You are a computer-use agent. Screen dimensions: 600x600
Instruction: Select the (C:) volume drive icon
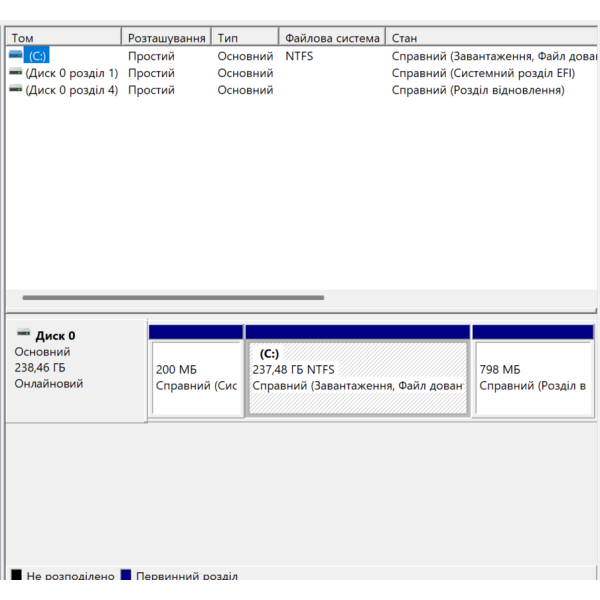click(x=16, y=55)
